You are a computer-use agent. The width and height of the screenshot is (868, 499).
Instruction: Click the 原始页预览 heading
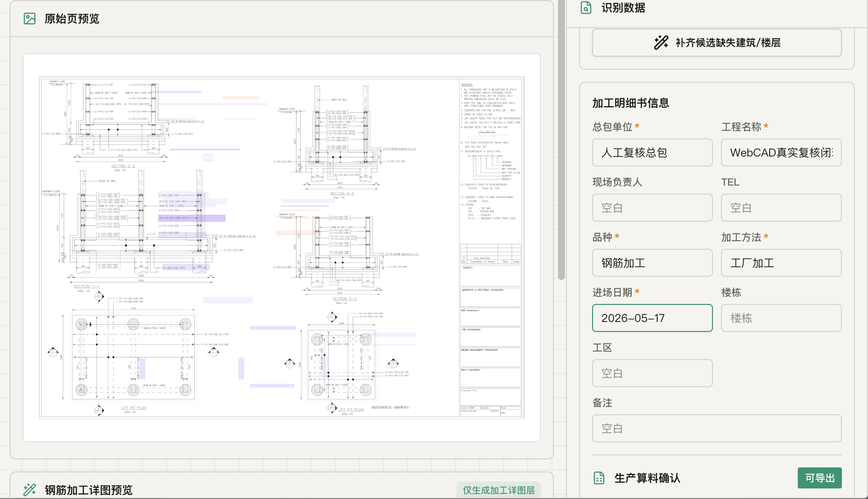[x=72, y=19]
